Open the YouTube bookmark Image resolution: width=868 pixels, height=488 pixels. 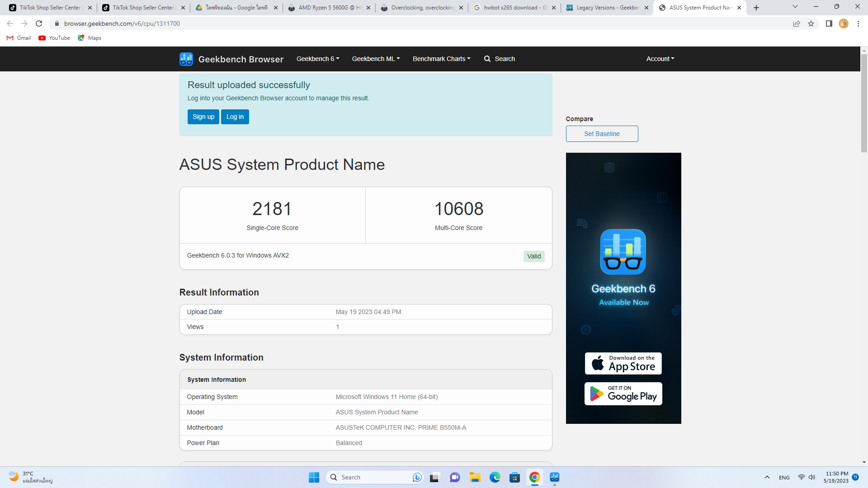(54, 38)
